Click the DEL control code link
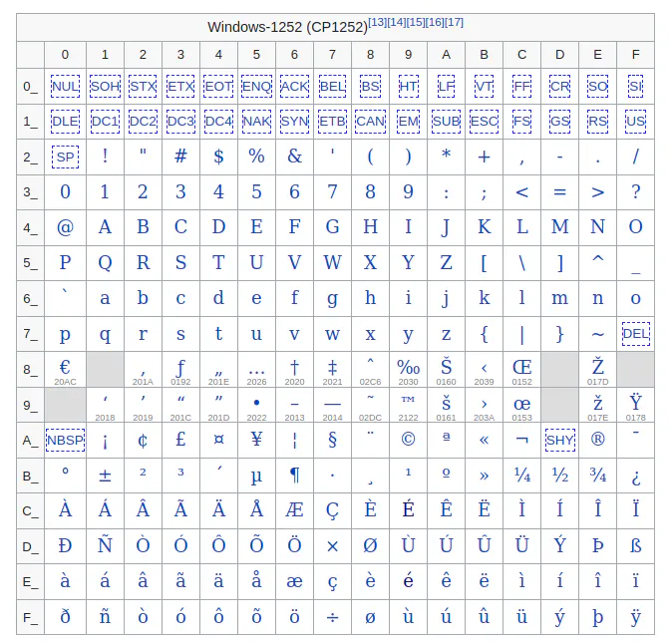672x642 pixels. [635, 334]
